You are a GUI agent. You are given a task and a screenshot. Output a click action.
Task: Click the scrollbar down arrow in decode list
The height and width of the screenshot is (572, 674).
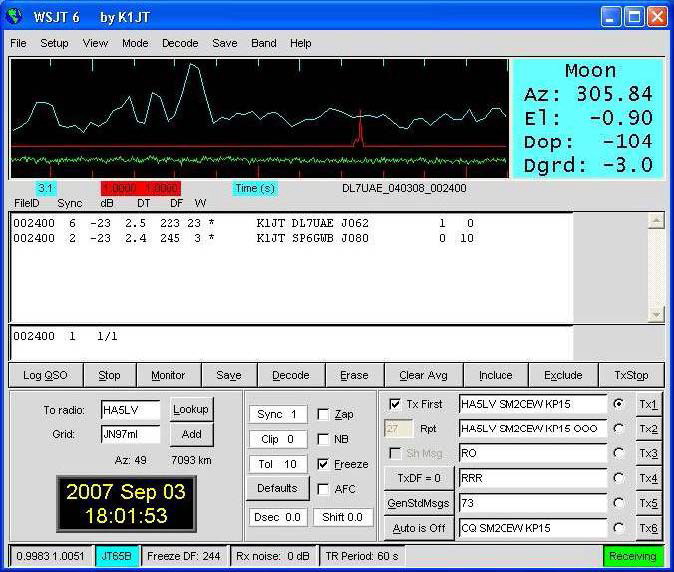pyautogui.click(x=656, y=315)
